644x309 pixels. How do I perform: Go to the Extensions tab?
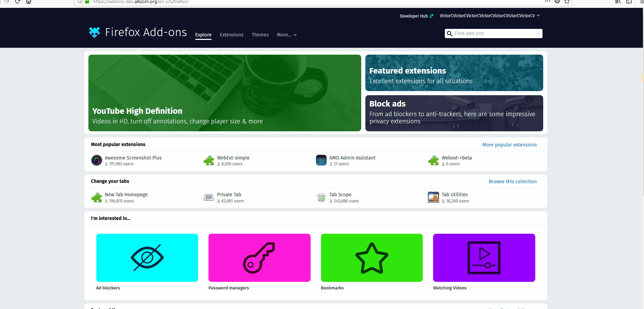[x=232, y=35]
